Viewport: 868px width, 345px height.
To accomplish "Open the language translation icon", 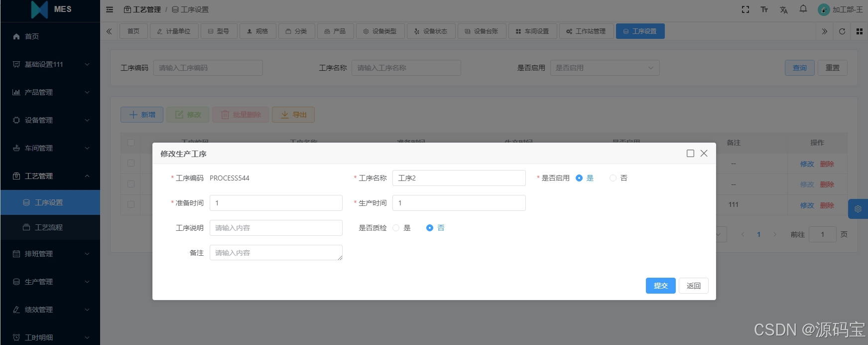I will click(x=784, y=9).
